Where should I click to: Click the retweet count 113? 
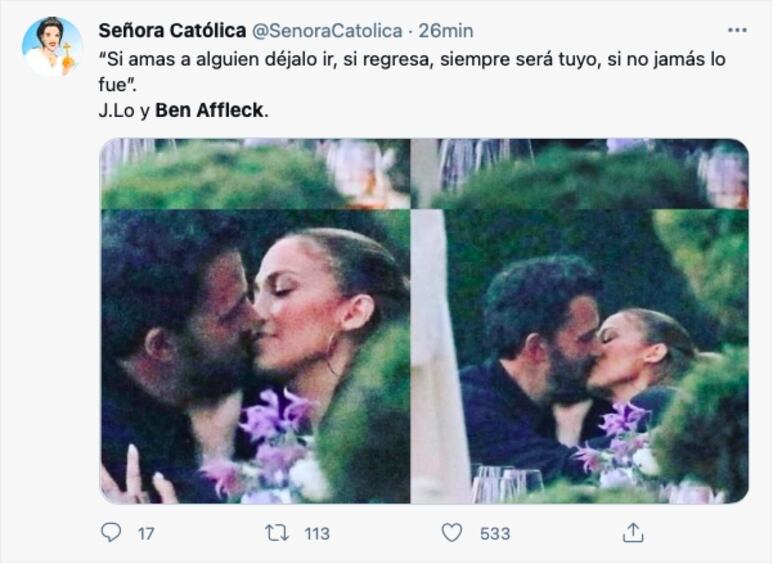point(317,534)
